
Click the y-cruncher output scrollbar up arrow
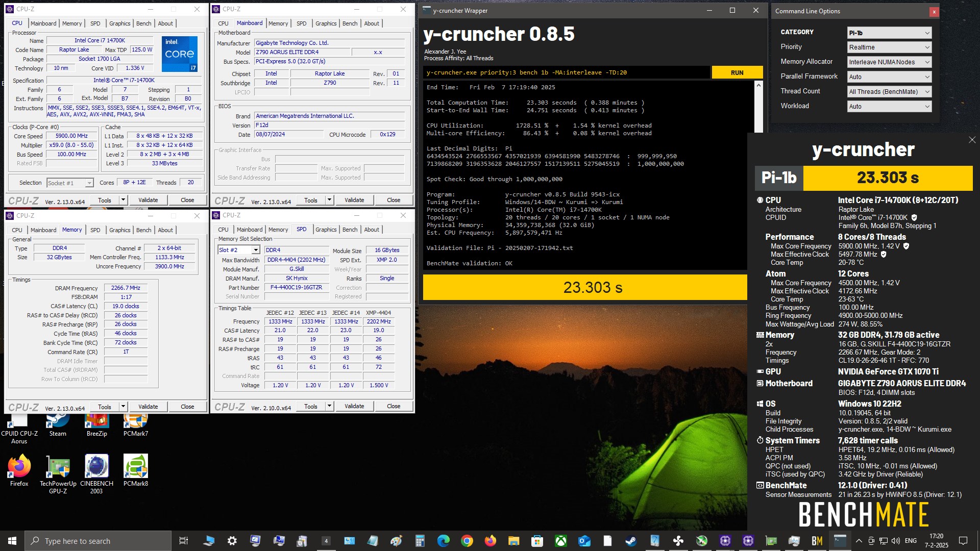coord(758,85)
